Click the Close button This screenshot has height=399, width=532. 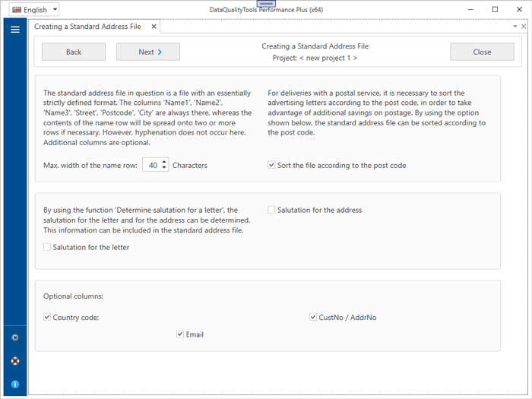click(482, 52)
